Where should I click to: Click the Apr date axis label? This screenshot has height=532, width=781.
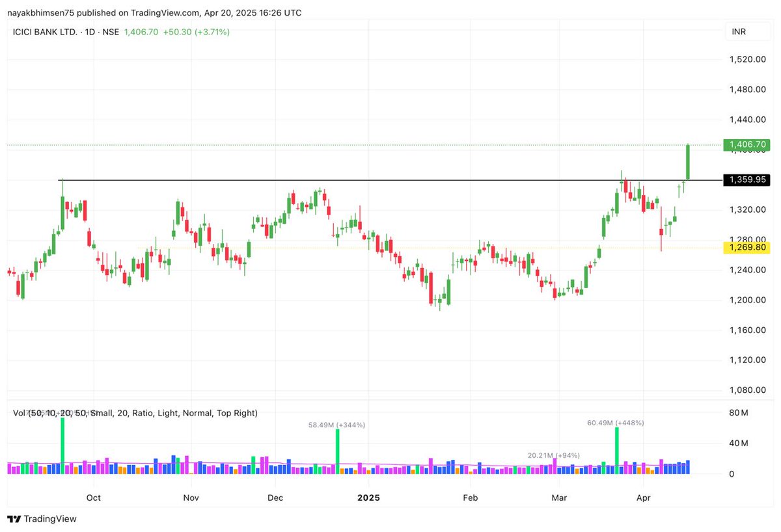click(x=643, y=498)
